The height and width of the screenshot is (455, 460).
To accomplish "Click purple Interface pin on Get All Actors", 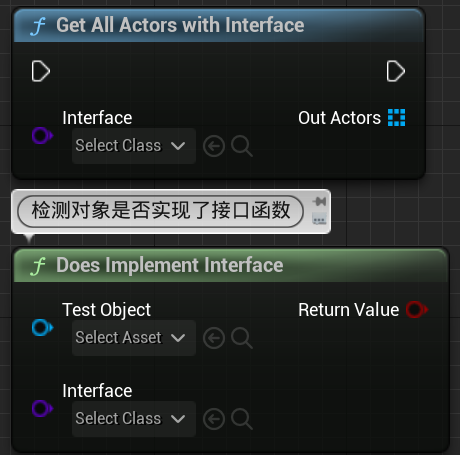I will [x=42, y=136].
